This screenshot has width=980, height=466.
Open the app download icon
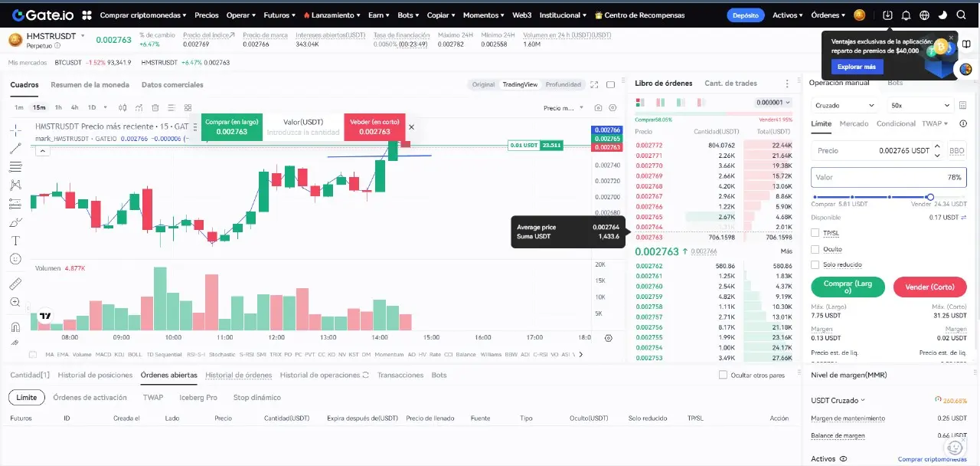(887, 15)
